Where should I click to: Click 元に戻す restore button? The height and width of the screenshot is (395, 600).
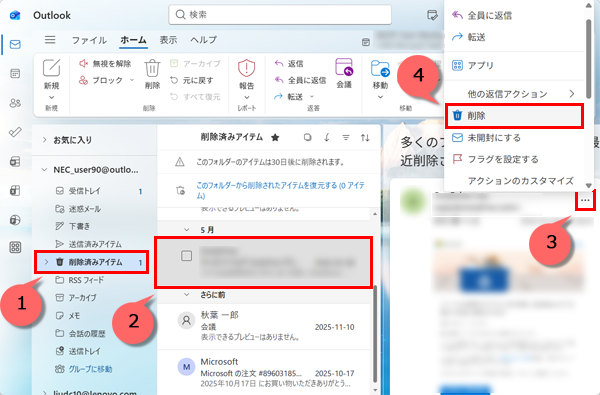coord(192,80)
